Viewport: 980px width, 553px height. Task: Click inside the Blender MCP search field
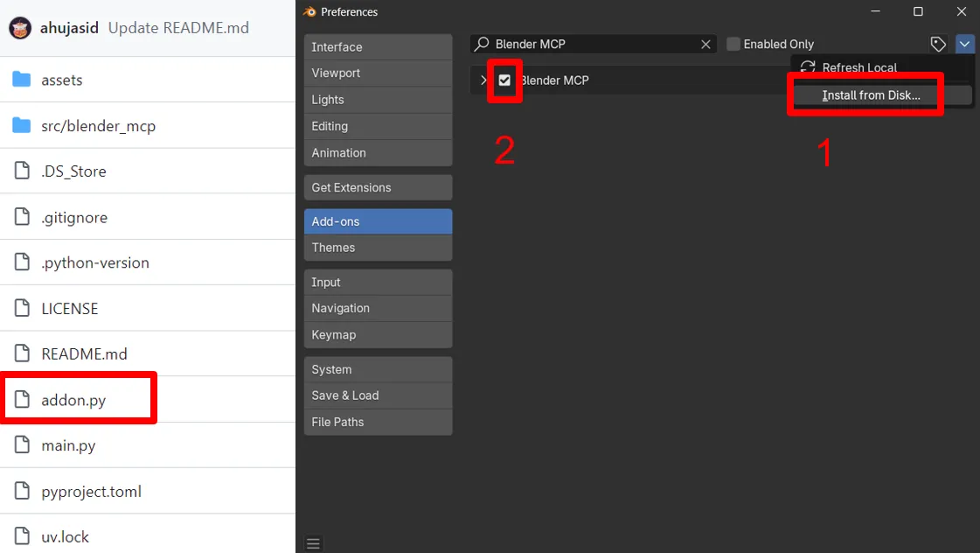click(x=594, y=44)
